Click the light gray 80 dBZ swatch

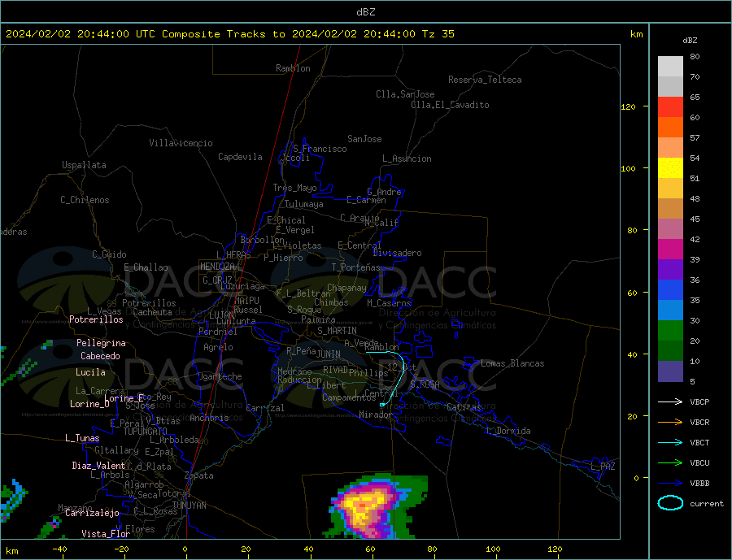pyautogui.click(x=670, y=67)
